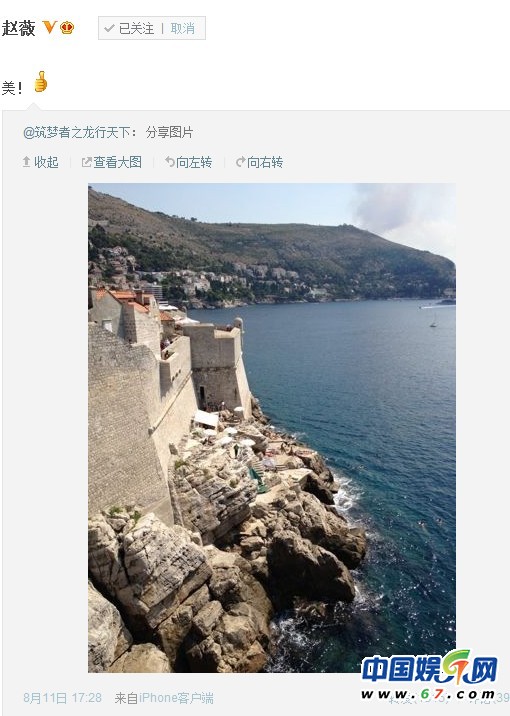Click the 收起 text to collapse the photo
Viewport: 510px width, 716px height.
click(x=46, y=162)
